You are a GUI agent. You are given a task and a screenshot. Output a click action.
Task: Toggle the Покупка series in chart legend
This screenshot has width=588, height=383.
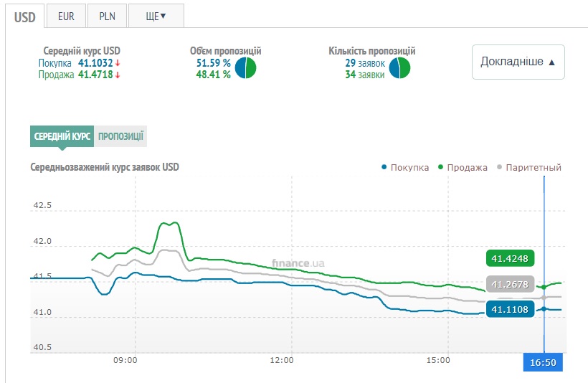(405, 167)
